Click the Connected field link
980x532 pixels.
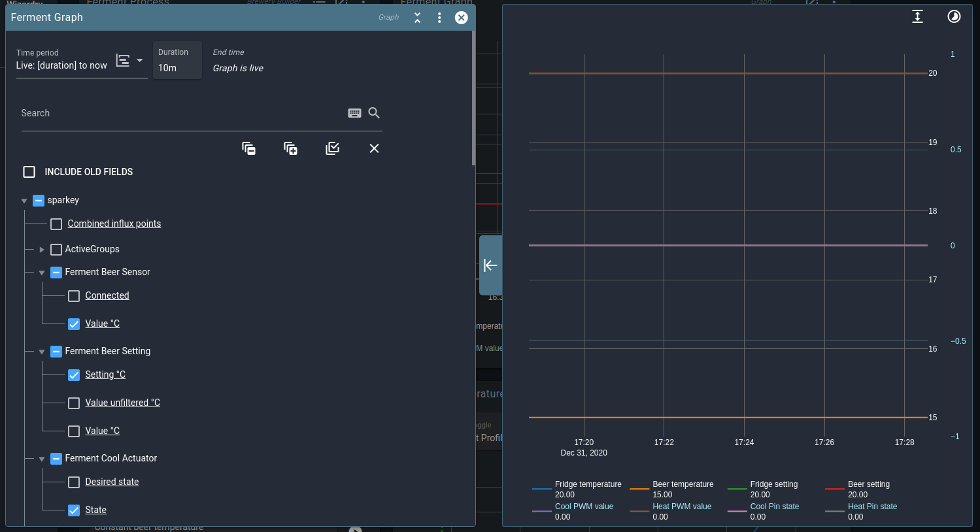107,295
